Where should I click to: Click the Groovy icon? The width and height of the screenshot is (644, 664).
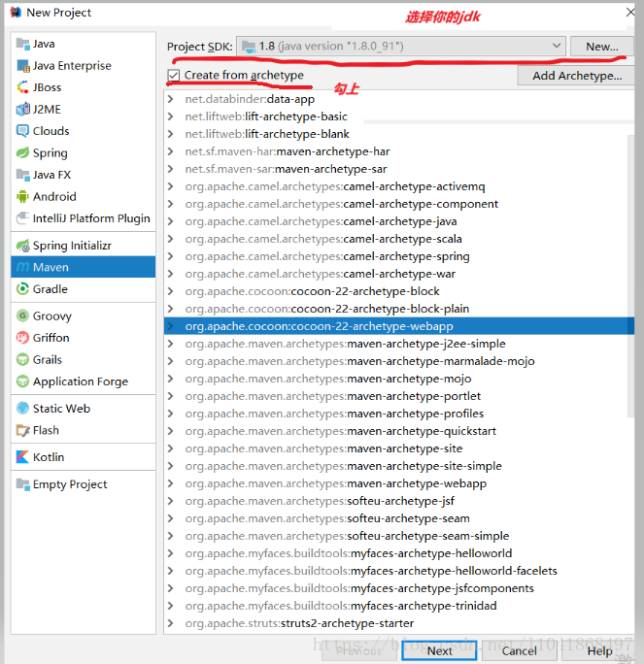(x=22, y=315)
